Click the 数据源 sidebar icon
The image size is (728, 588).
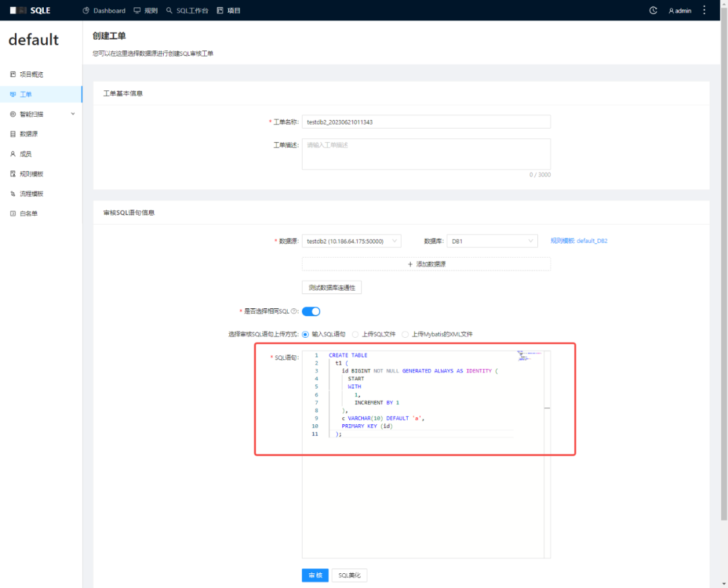(13, 134)
